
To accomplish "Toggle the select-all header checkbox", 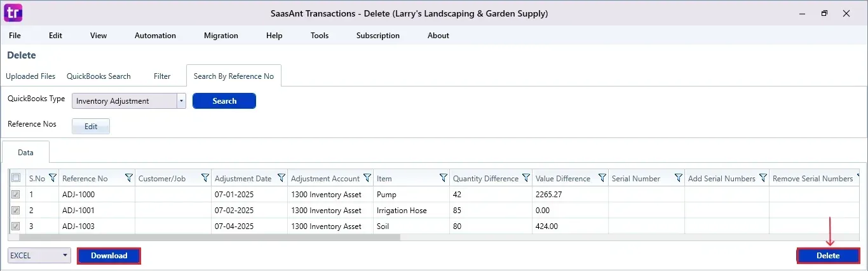I will pyautogui.click(x=16, y=178).
